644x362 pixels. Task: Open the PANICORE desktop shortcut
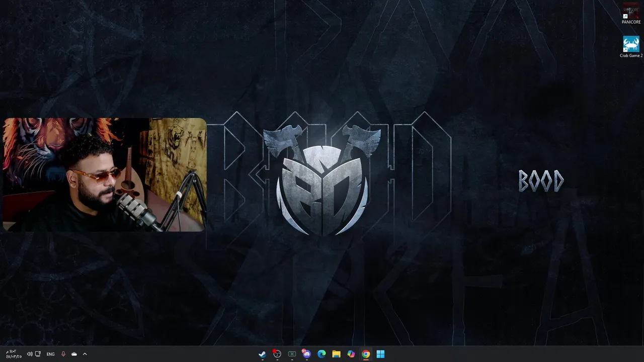tap(631, 14)
